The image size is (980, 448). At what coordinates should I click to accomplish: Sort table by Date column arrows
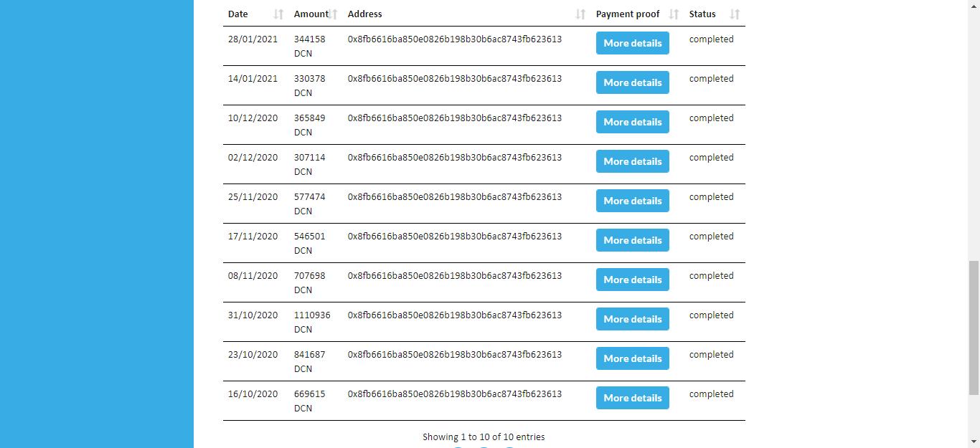(x=279, y=14)
